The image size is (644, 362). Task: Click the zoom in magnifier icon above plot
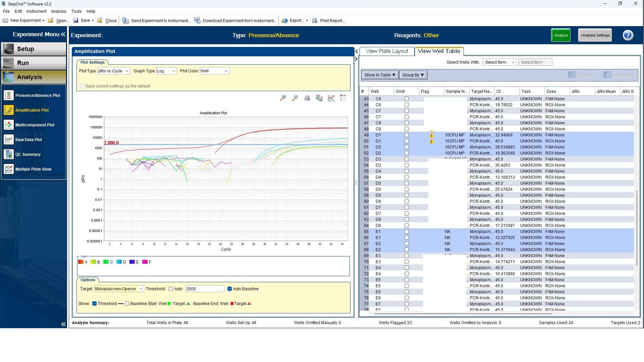283,98
